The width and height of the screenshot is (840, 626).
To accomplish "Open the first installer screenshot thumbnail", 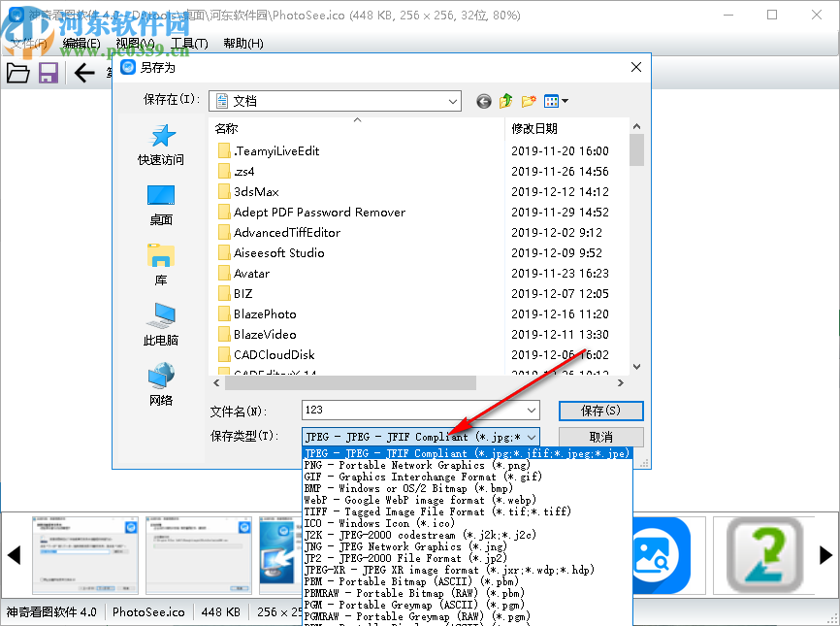I will [x=85, y=555].
